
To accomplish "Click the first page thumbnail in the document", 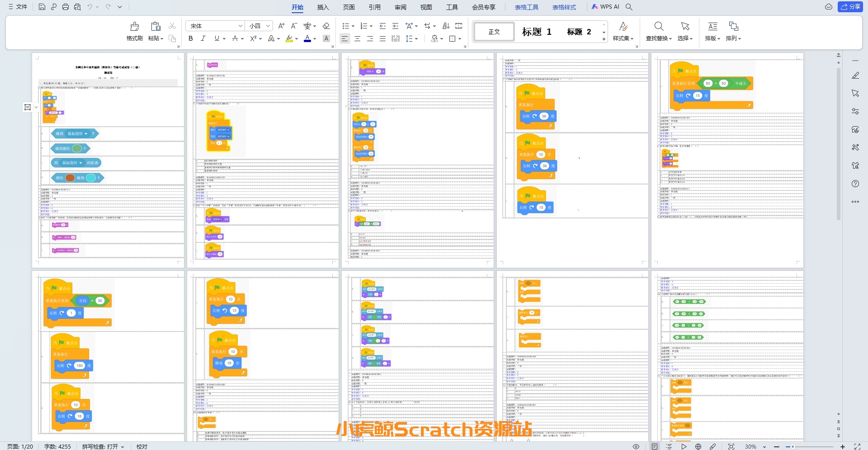I will tap(108, 160).
